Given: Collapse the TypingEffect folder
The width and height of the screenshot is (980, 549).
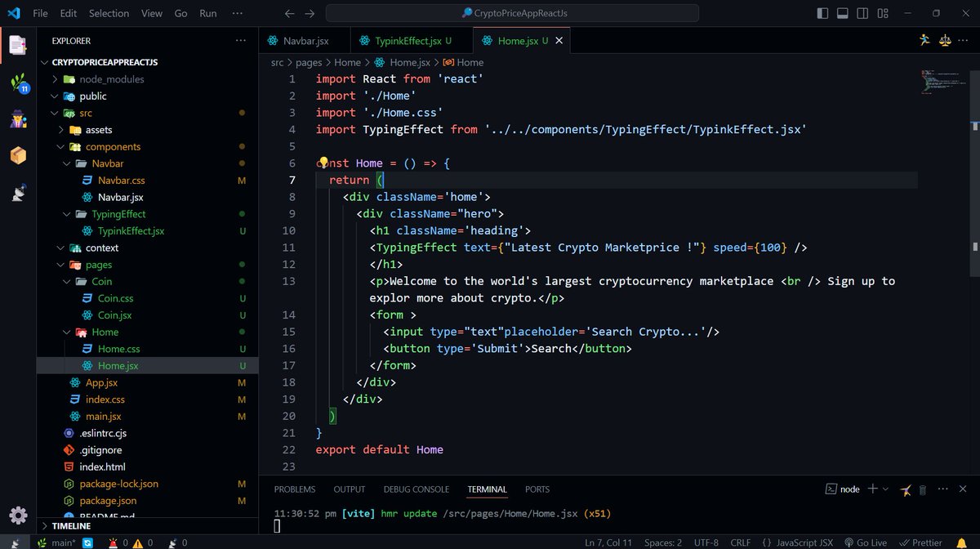Looking at the screenshot, I should click(x=118, y=214).
